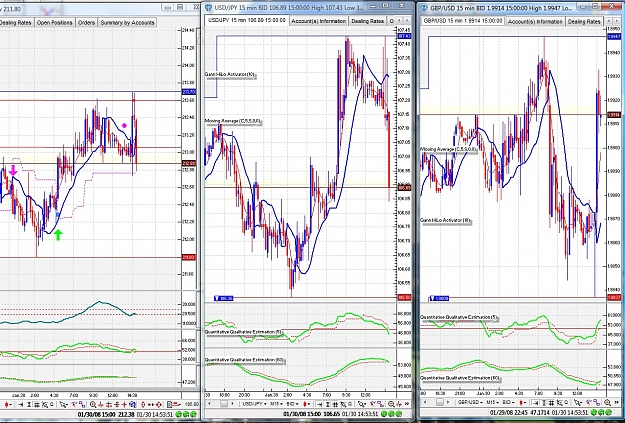This screenshot has width=625, height=423.
Task: Open BID price type dropdown in GBP/USD window
Action: [x=509, y=403]
